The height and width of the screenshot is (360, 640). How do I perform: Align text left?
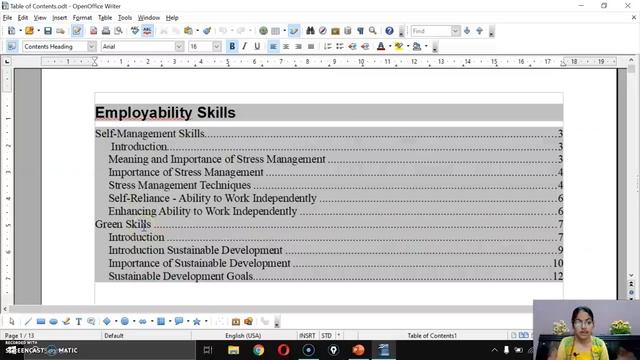point(273,46)
